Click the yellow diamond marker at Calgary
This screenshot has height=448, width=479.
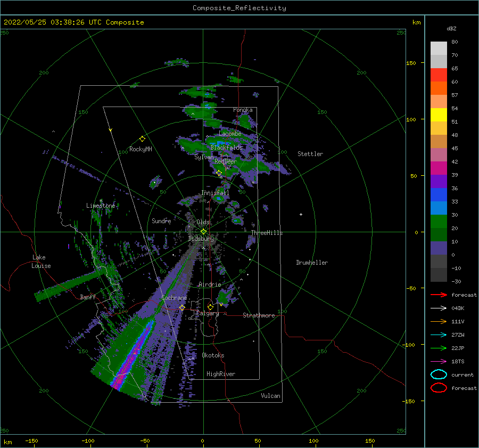210,307
